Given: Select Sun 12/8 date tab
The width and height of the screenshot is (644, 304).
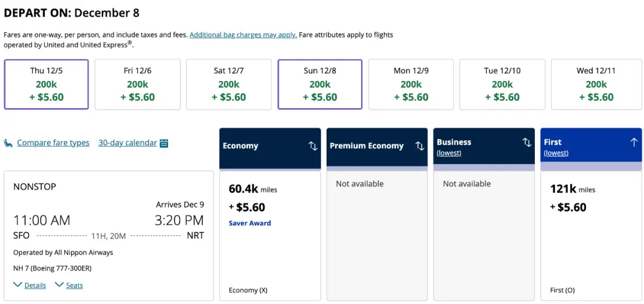Looking at the screenshot, I should click(x=320, y=84).
